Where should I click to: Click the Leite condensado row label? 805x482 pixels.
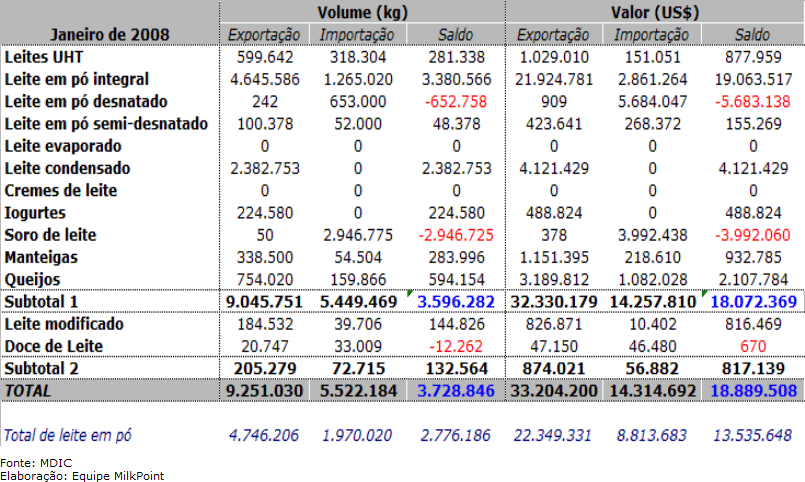pyautogui.click(x=67, y=168)
